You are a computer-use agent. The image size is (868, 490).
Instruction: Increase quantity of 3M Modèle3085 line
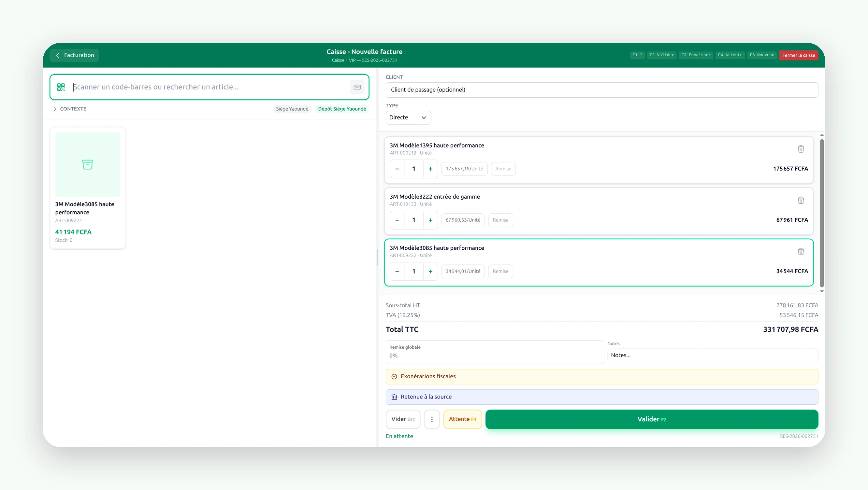(430, 271)
